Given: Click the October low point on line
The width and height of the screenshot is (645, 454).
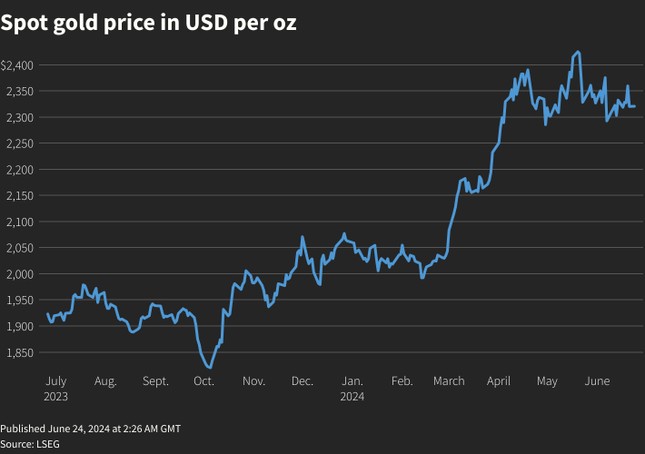Looking at the screenshot, I should tap(210, 367).
